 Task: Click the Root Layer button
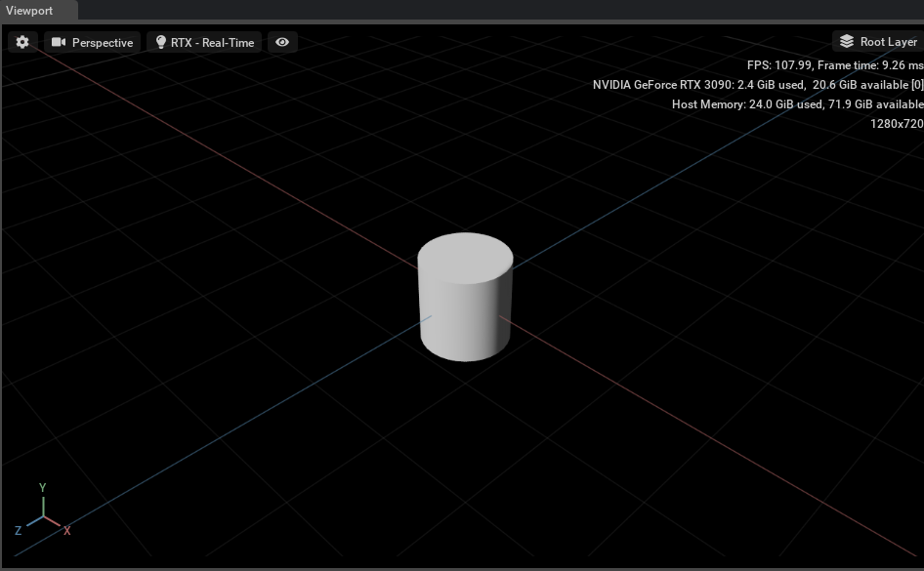[878, 41]
